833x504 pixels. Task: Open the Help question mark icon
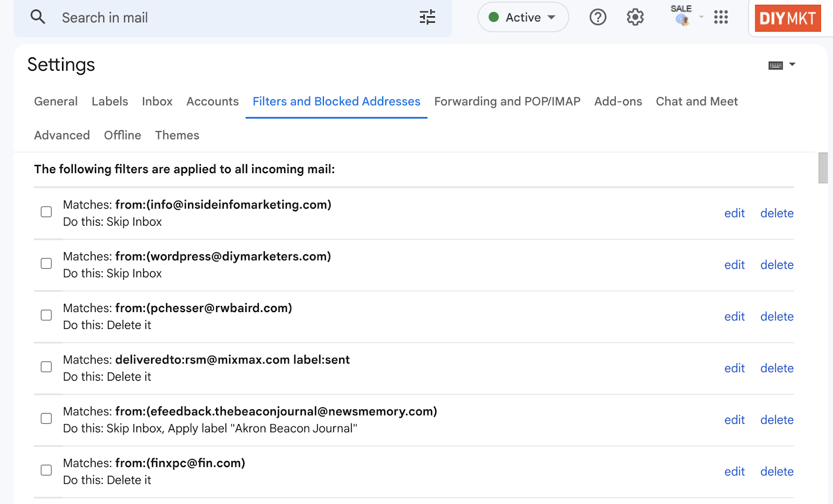[x=598, y=17]
